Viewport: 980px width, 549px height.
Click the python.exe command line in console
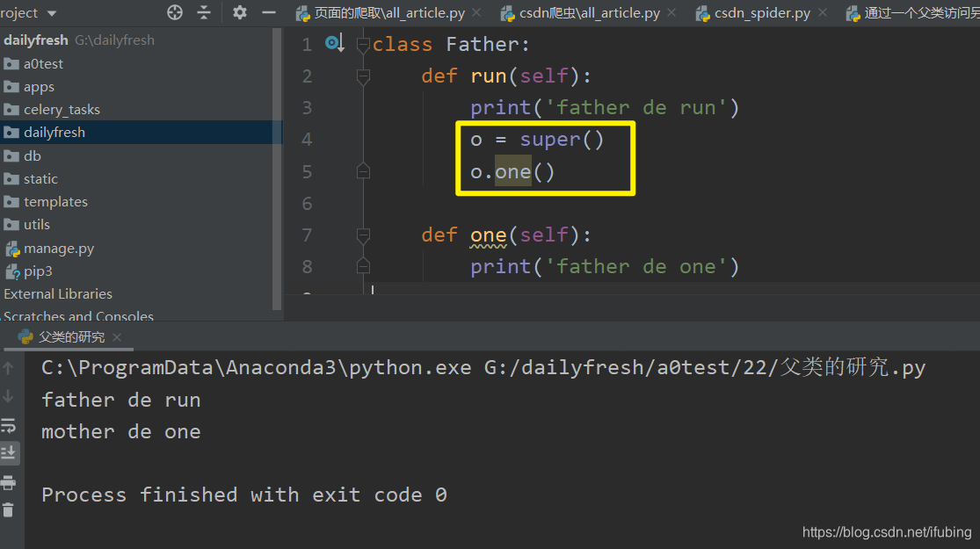point(483,368)
